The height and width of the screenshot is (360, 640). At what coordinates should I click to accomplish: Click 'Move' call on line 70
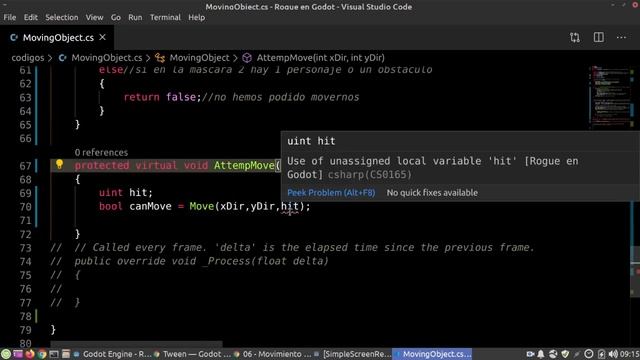click(x=202, y=207)
